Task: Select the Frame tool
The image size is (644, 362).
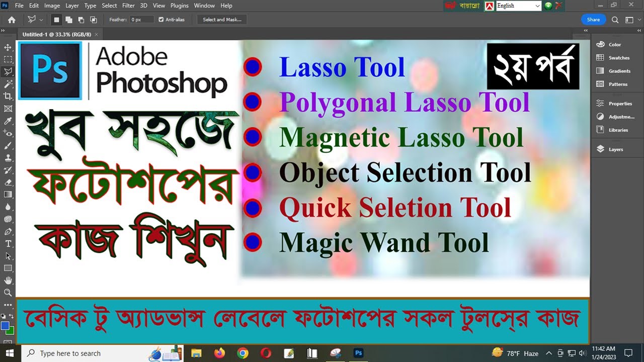Action: point(8,109)
